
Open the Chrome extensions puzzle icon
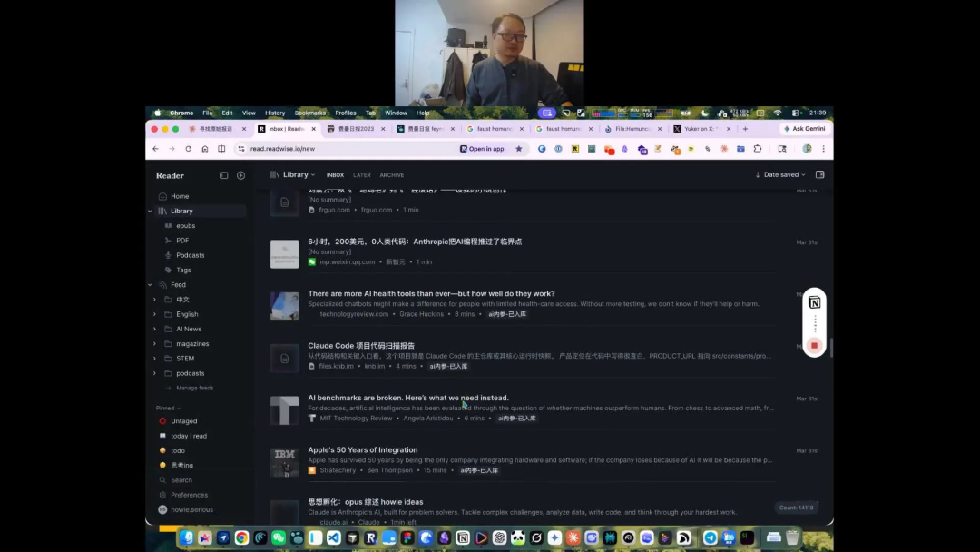(758, 149)
